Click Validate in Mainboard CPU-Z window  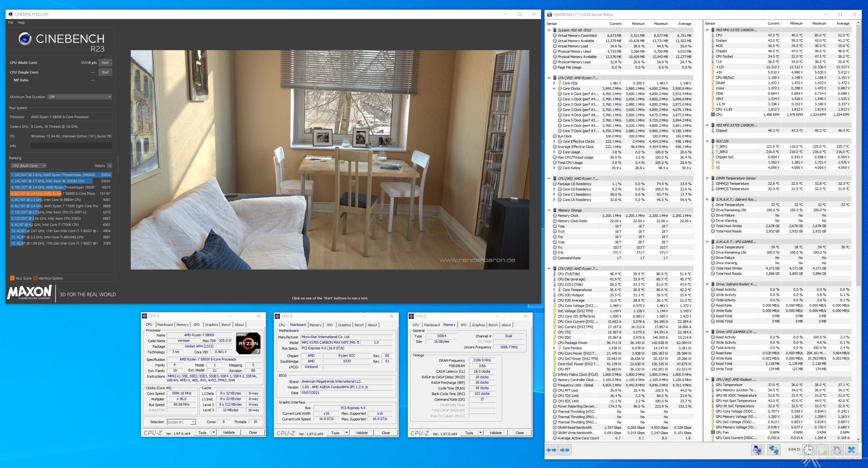click(x=362, y=433)
